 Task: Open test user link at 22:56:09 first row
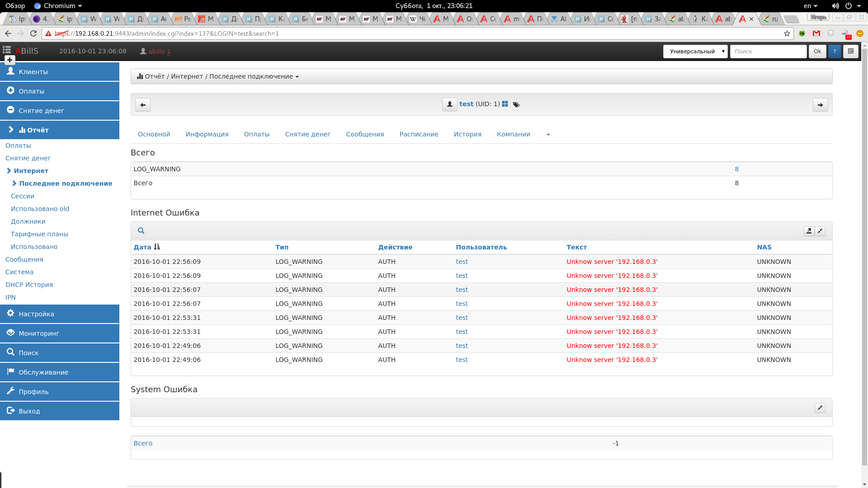462,262
